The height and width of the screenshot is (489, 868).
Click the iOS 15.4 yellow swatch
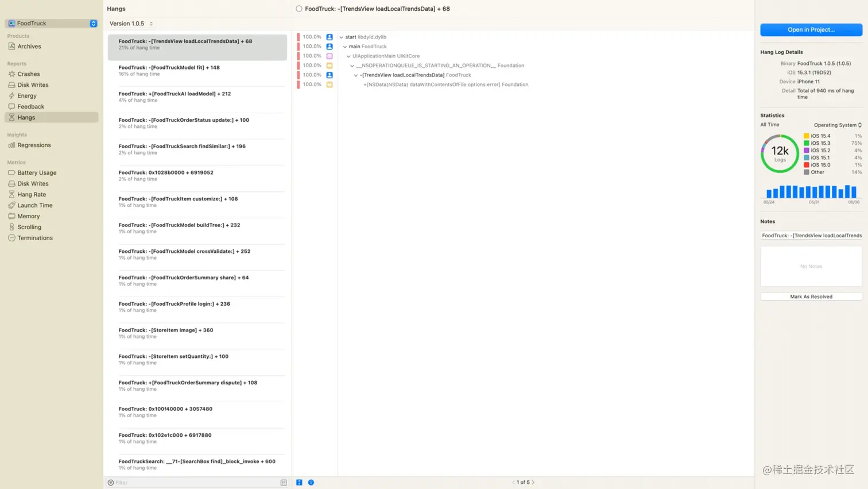tap(807, 136)
